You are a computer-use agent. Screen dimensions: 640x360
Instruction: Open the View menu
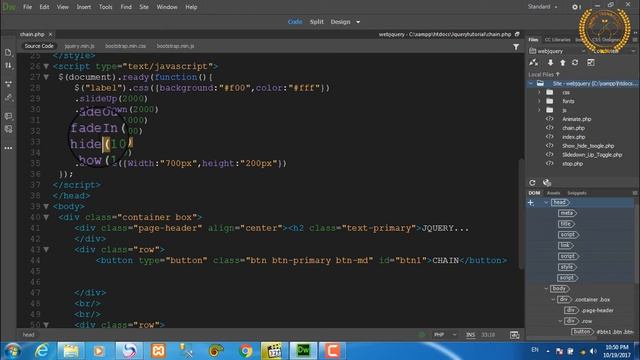[x=62, y=7]
